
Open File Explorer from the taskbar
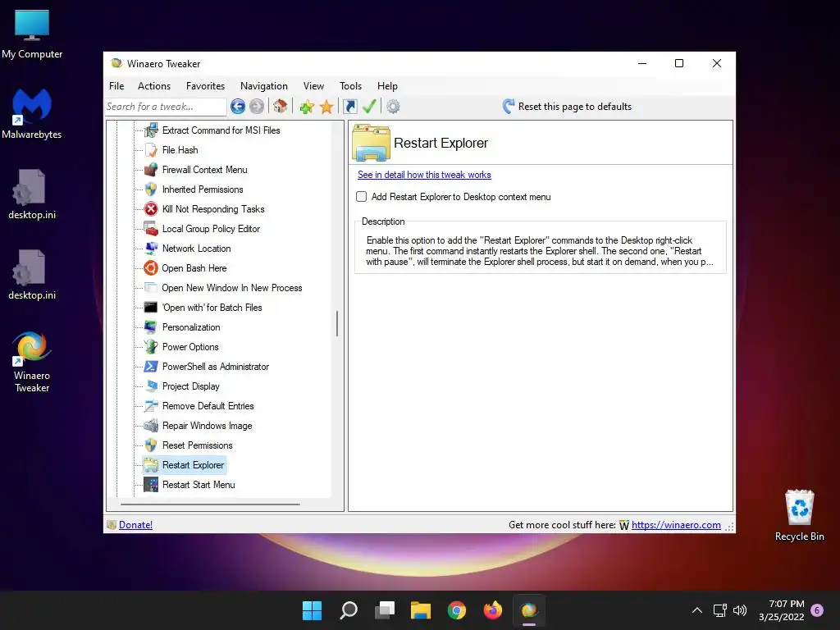(x=421, y=610)
